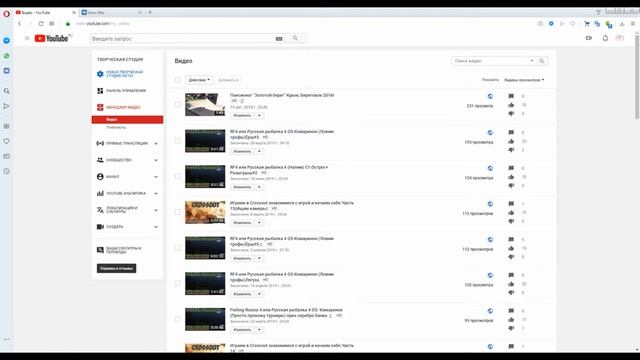Select Видео submenu item in sidebar
640x360 pixels.
(x=127, y=120)
